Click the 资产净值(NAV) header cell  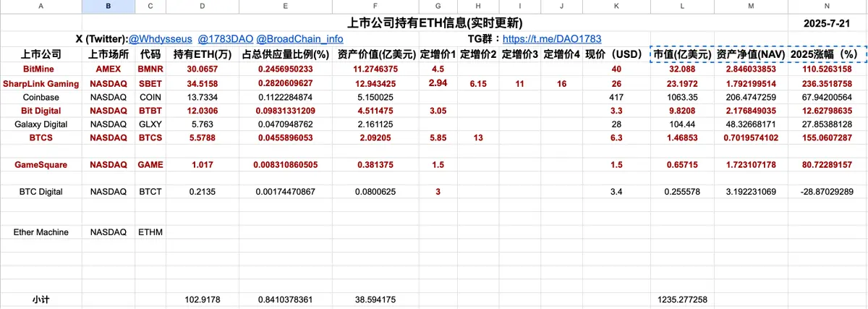pyautogui.click(x=751, y=54)
